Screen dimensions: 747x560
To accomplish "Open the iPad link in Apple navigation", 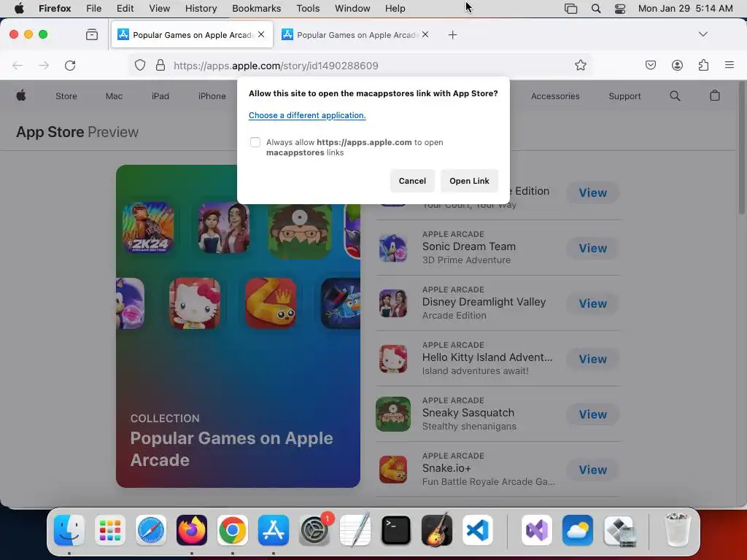I will click(x=160, y=96).
